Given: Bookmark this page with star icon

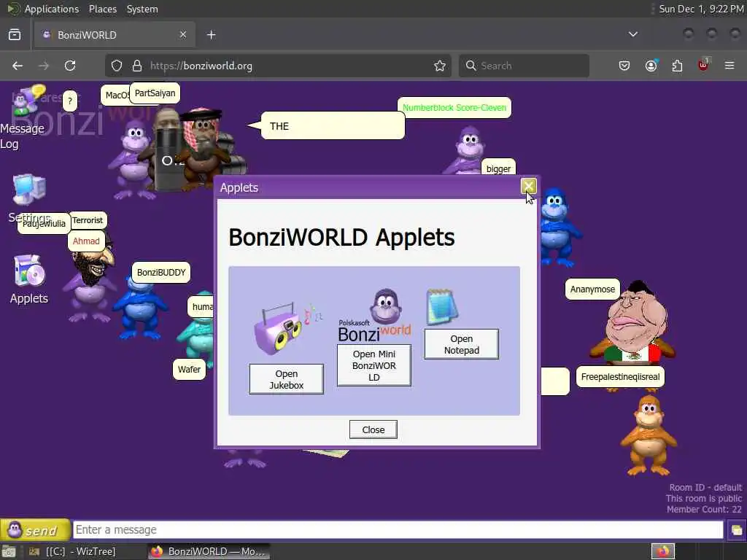Looking at the screenshot, I should pos(440,66).
